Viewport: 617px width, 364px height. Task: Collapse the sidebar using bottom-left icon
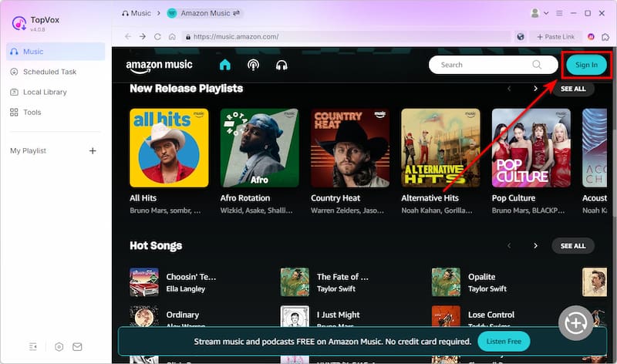pyautogui.click(x=34, y=347)
